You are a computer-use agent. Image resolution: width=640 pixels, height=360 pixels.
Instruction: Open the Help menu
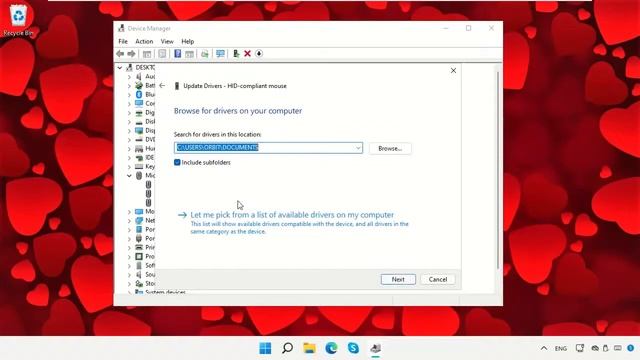187,41
